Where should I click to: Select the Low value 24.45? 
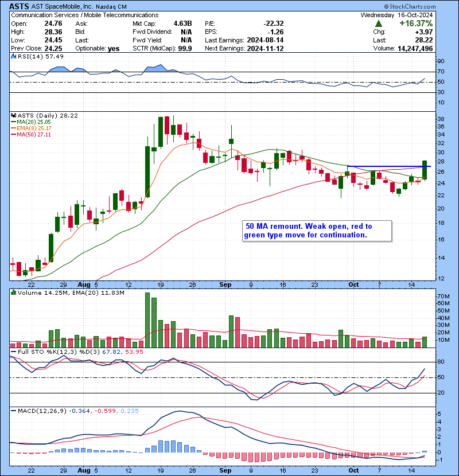(53, 40)
